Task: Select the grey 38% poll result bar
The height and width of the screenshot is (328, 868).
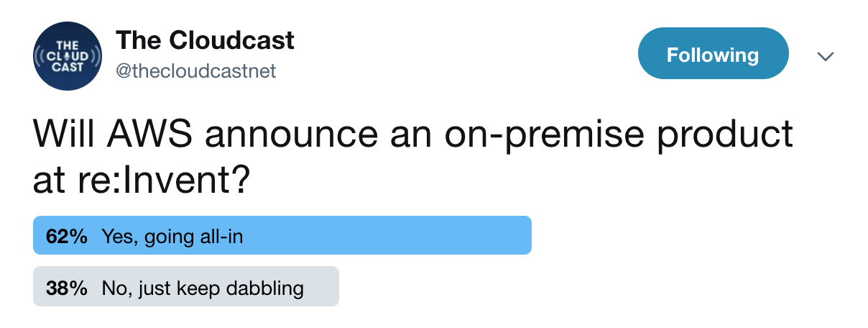Action: 186,287
